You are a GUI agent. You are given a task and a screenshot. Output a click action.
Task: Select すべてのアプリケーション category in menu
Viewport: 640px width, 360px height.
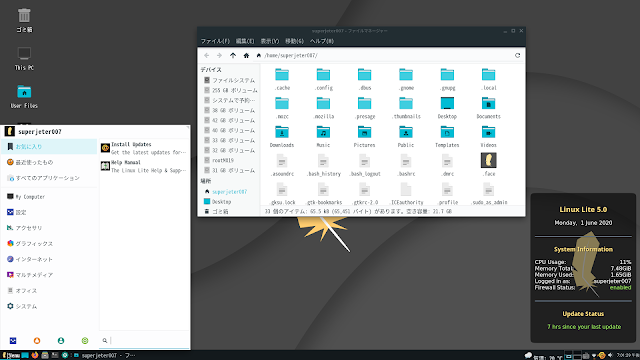click(x=49, y=178)
